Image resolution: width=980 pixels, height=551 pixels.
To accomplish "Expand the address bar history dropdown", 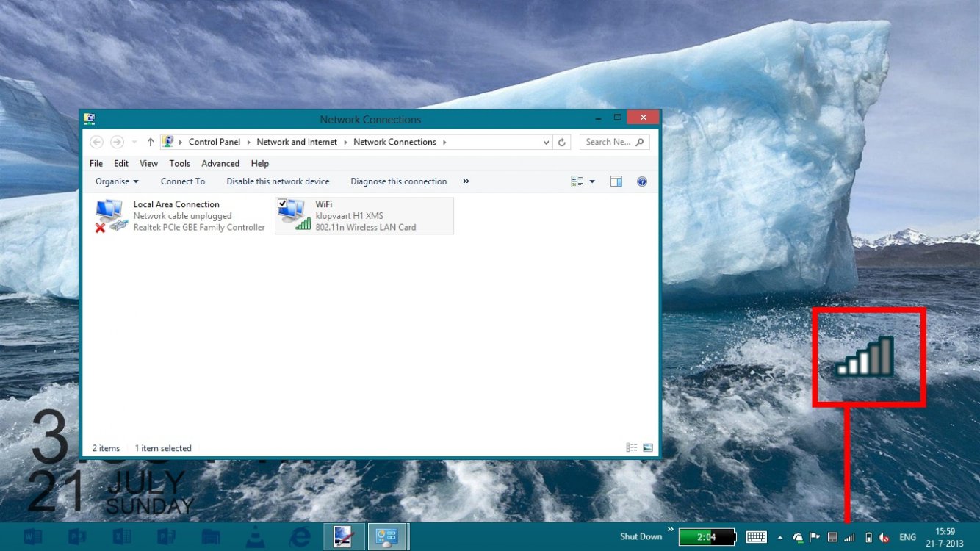I will tap(546, 143).
